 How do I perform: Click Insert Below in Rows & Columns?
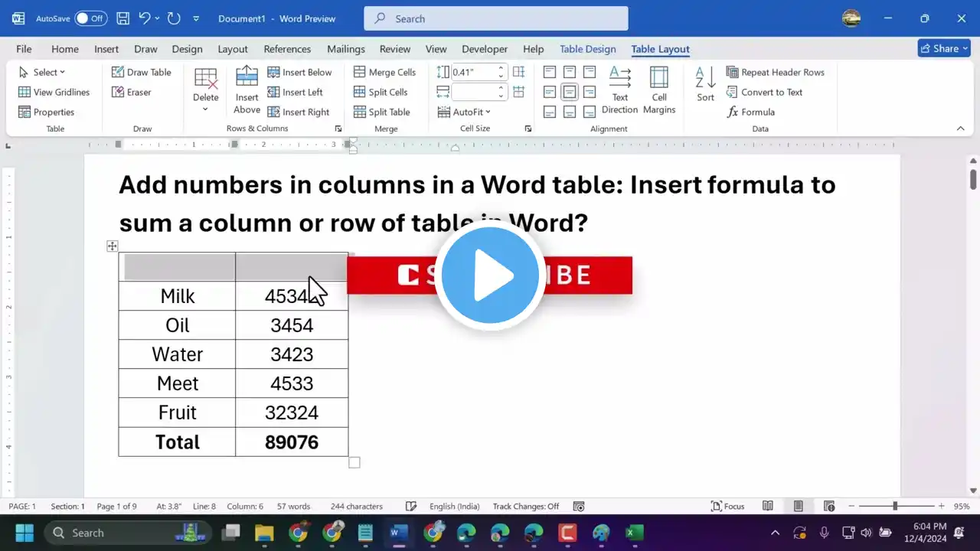coord(299,72)
